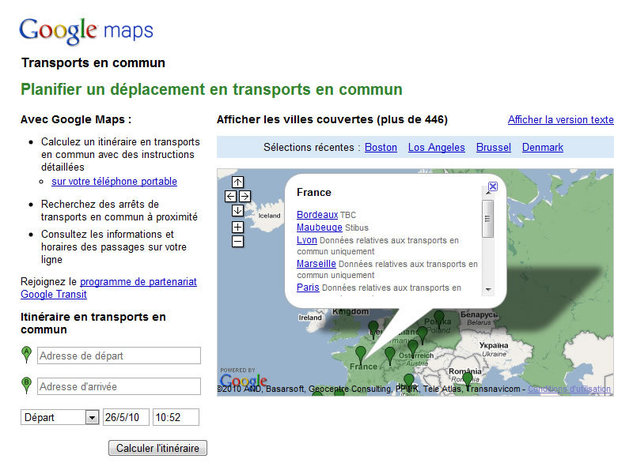Click the Adresse de départ field

tap(119, 356)
